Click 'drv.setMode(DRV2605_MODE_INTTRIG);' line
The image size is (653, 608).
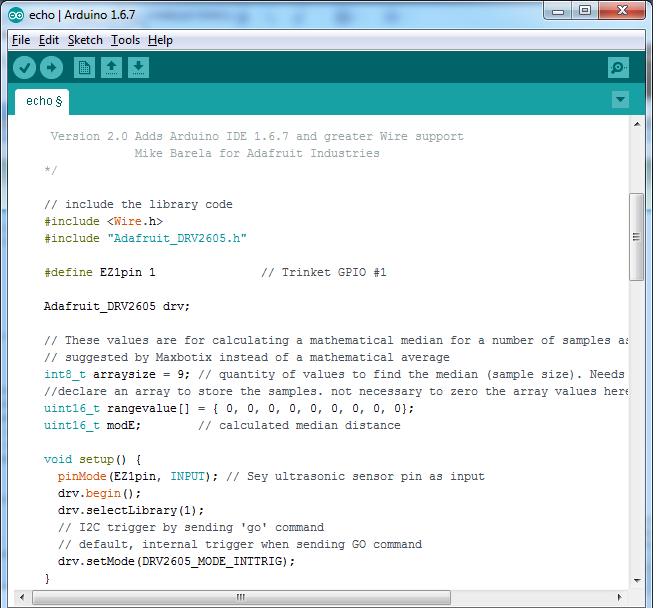pos(176,561)
